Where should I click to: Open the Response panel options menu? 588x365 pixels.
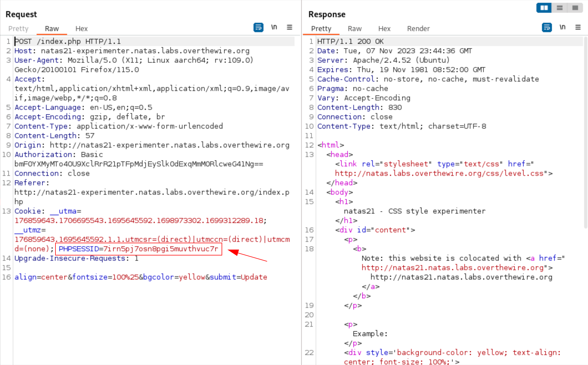click(578, 27)
